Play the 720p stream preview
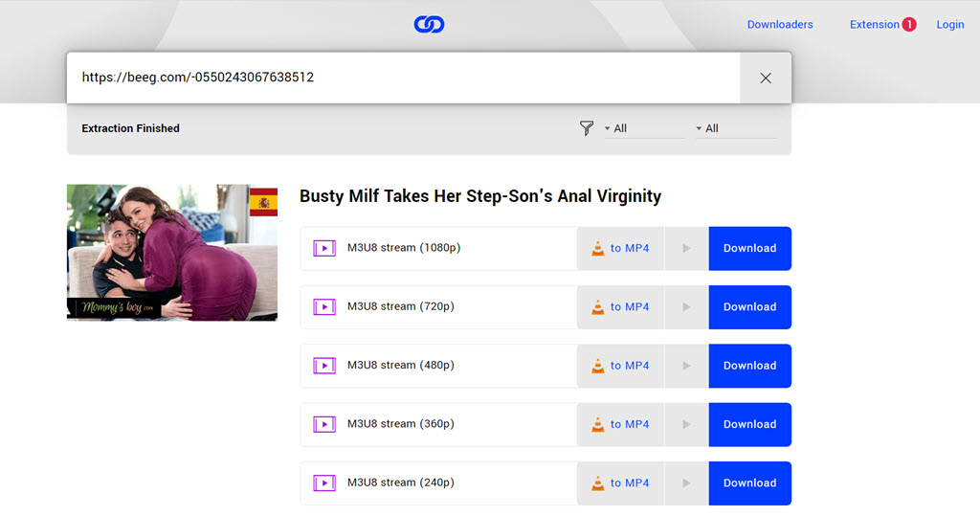 pyautogui.click(x=686, y=307)
